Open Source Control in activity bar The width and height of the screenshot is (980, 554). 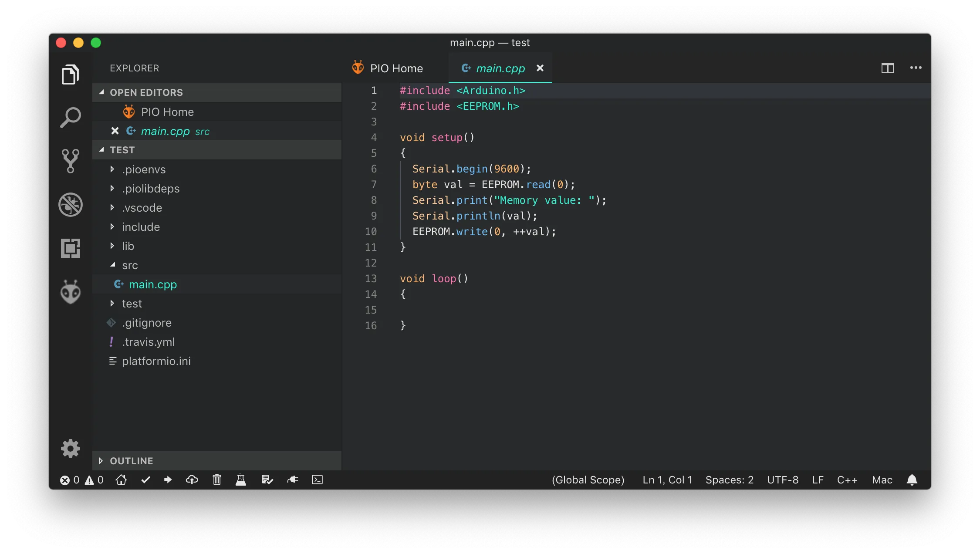[70, 161]
